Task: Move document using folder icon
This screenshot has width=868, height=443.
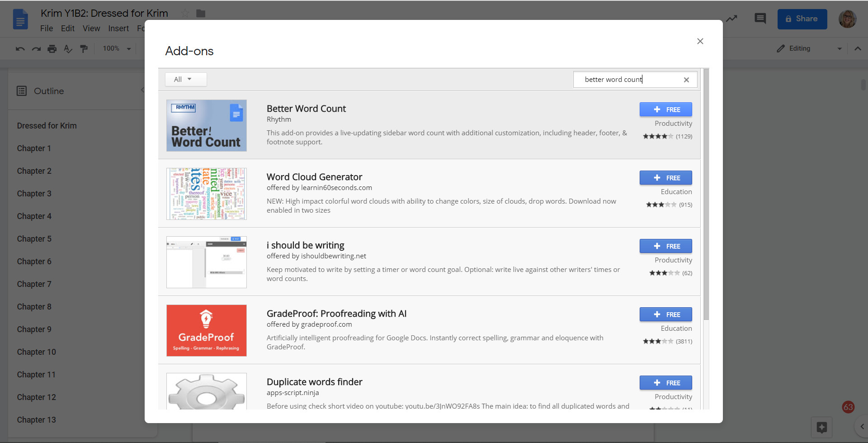Action: (x=201, y=14)
